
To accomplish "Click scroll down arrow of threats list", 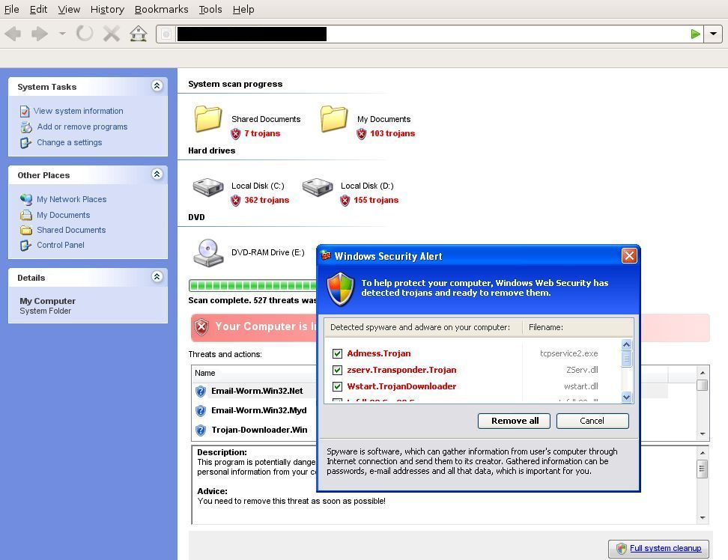I will 703,433.
